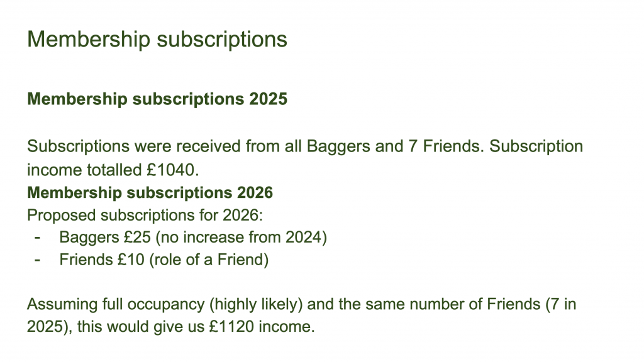Click the "(role of a Friend)" note

(209, 260)
